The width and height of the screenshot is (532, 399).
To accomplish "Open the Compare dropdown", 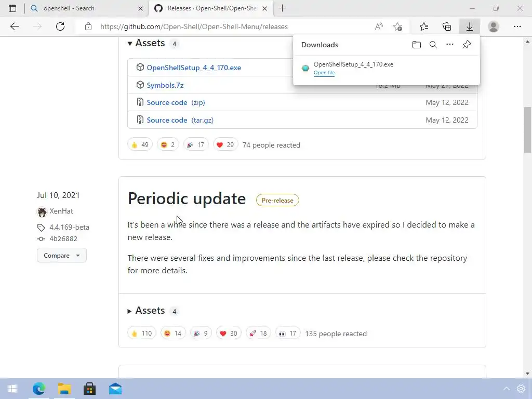I will 62,256.
